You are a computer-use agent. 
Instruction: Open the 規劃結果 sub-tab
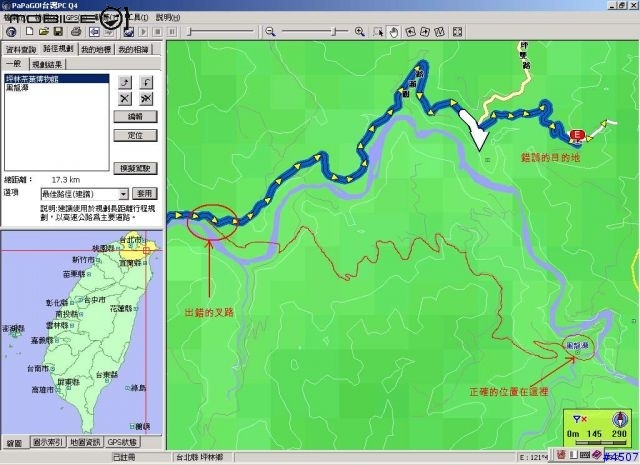click(x=47, y=64)
